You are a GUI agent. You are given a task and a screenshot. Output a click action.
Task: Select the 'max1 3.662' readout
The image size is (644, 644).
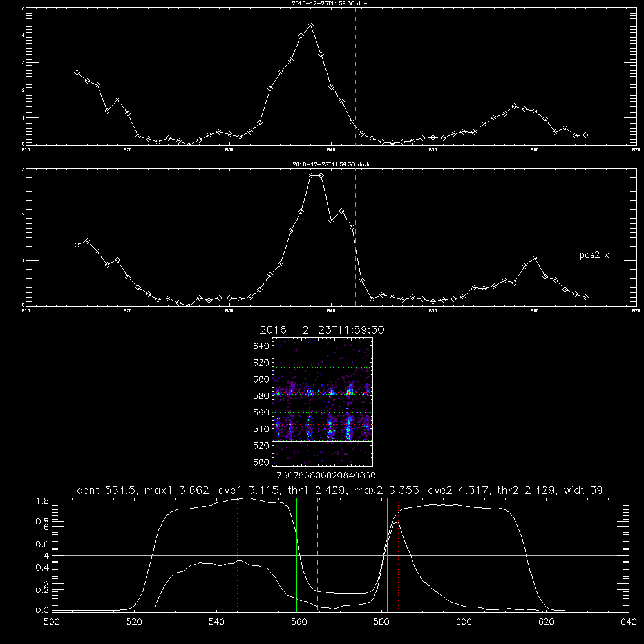point(178,490)
